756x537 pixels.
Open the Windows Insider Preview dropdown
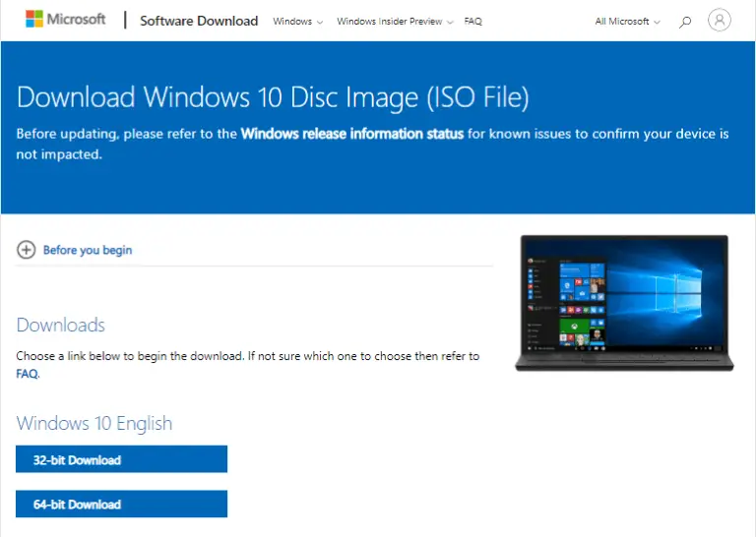pyautogui.click(x=395, y=22)
